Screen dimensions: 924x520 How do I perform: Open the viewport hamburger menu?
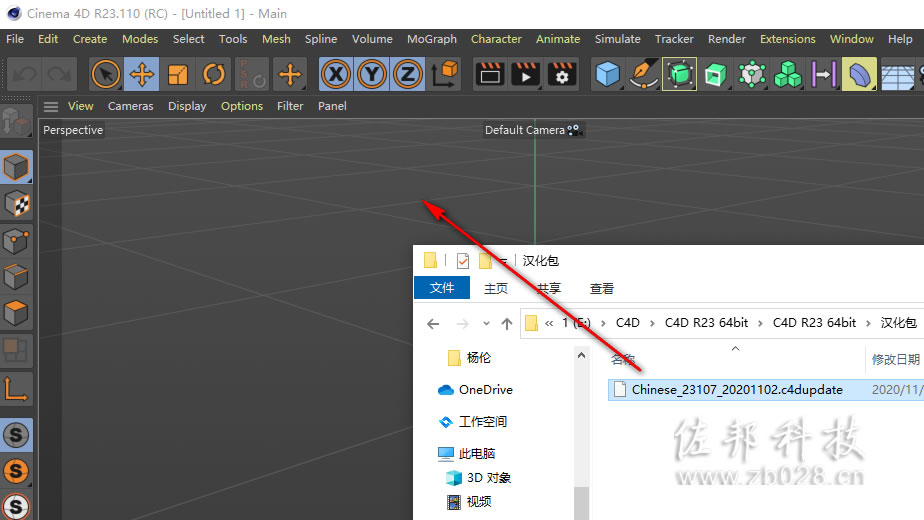coord(51,107)
